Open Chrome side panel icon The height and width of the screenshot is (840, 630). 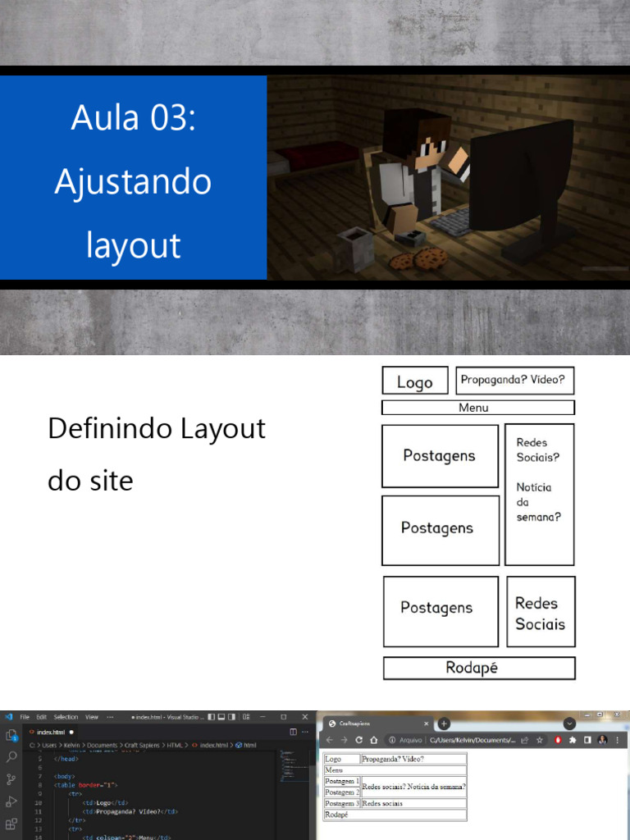click(587, 740)
